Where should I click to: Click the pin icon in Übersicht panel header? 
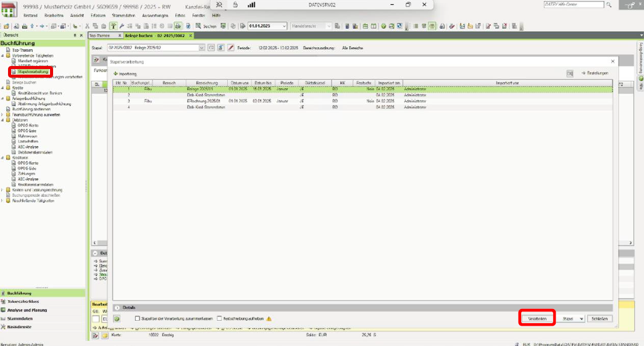[x=74, y=35]
